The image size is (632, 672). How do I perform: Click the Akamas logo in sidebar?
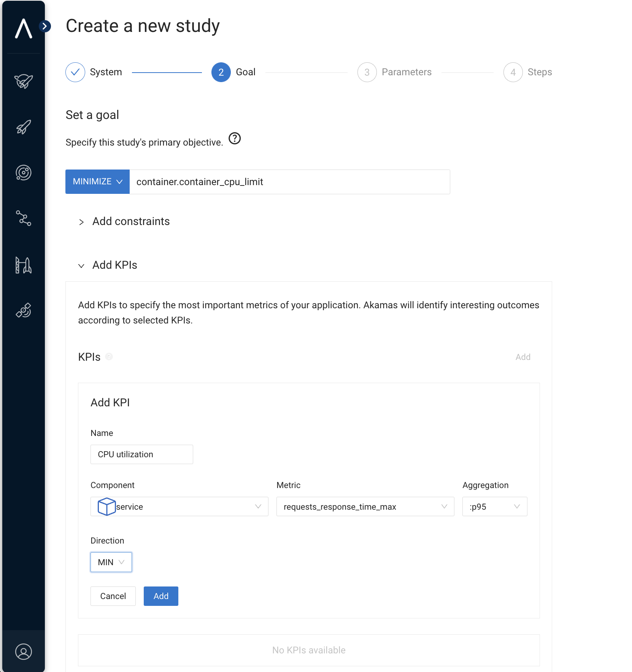tap(23, 29)
